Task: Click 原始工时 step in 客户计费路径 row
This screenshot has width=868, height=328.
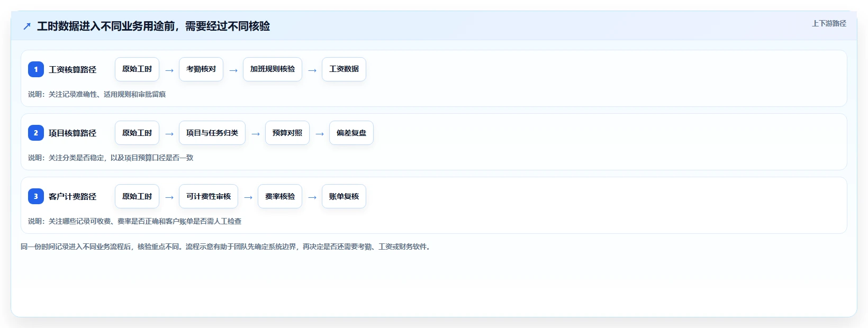Action: [137, 196]
